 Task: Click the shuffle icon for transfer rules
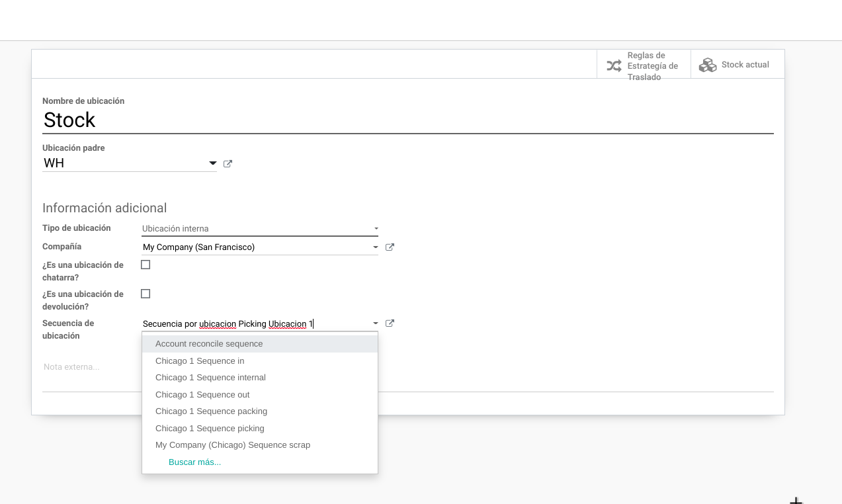[x=614, y=65]
